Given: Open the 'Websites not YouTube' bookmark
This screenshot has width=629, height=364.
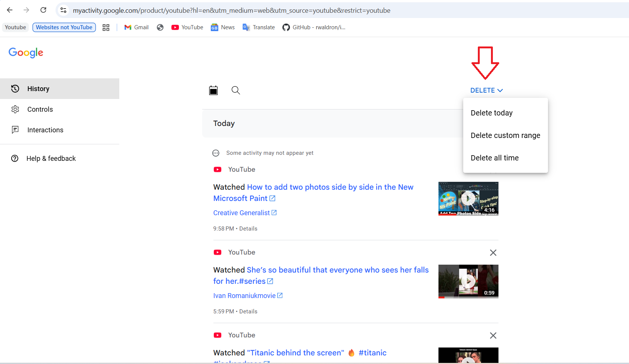Looking at the screenshot, I should pos(64,27).
